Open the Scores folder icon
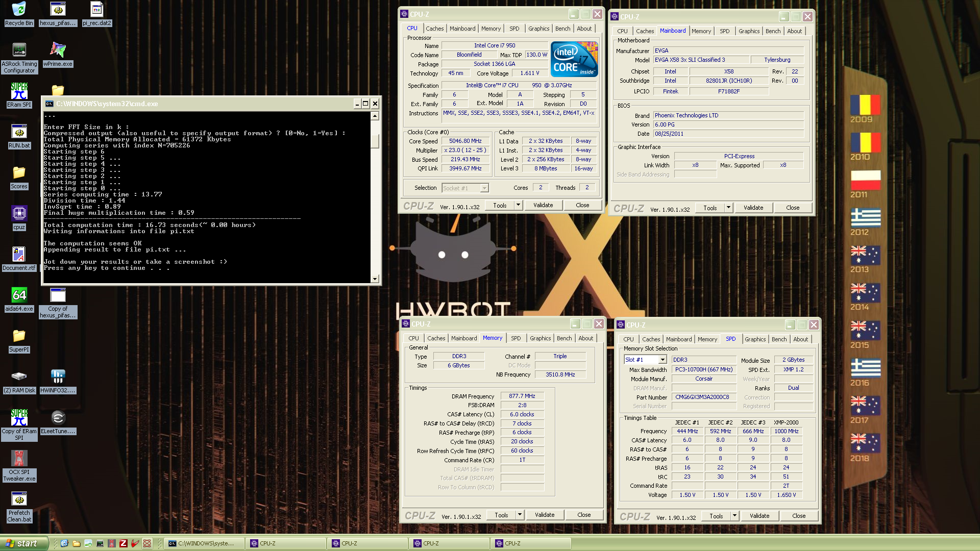Image resolution: width=980 pixels, height=551 pixels. pos(19,177)
